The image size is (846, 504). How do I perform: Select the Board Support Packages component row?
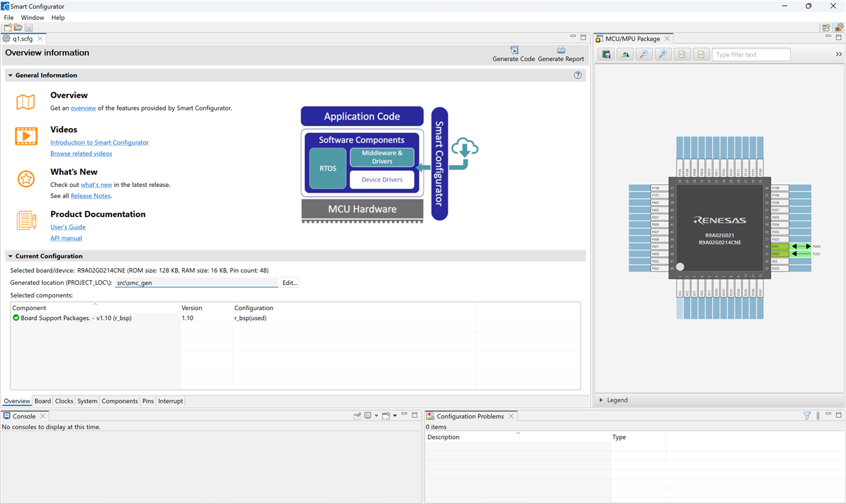pyautogui.click(x=76, y=318)
